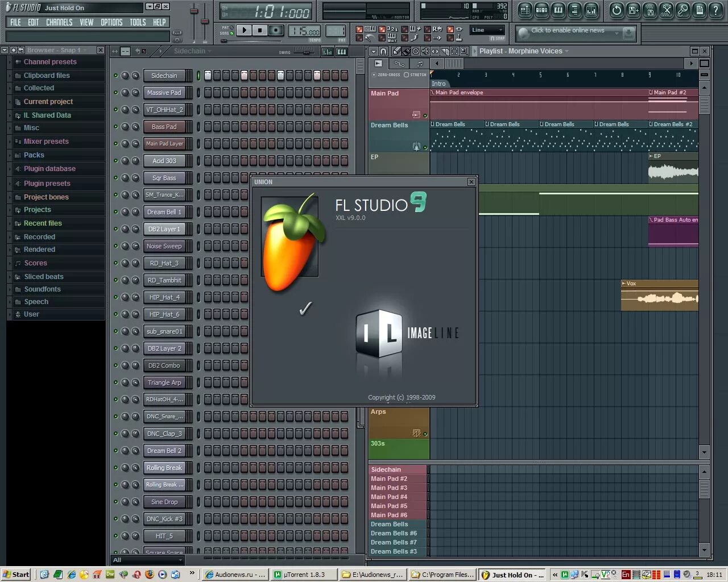Select the STRETCH radio option
This screenshot has height=582, width=728.
pyautogui.click(x=415, y=74)
